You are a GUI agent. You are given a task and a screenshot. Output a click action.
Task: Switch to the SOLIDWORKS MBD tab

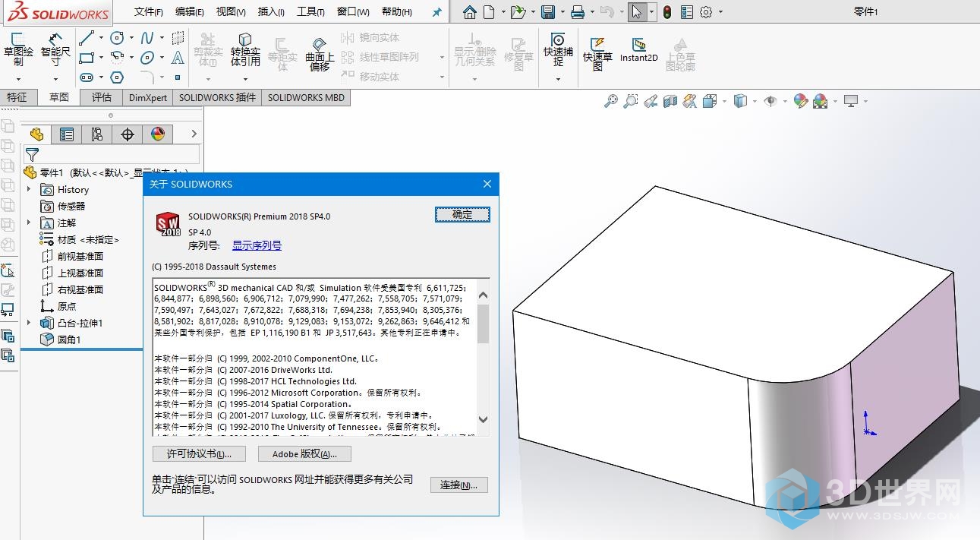click(x=306, y=97)
